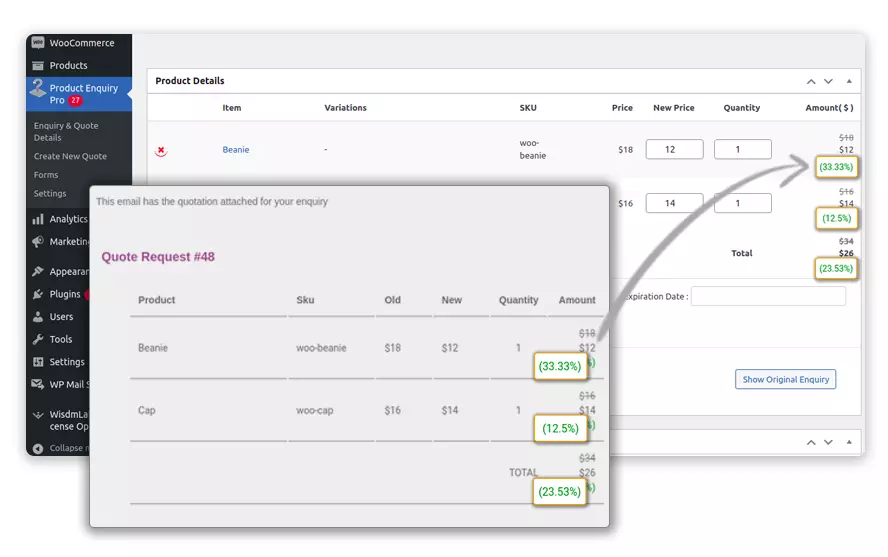Open WooCommerce from the sidebar icon

click(x=38, y=43)
